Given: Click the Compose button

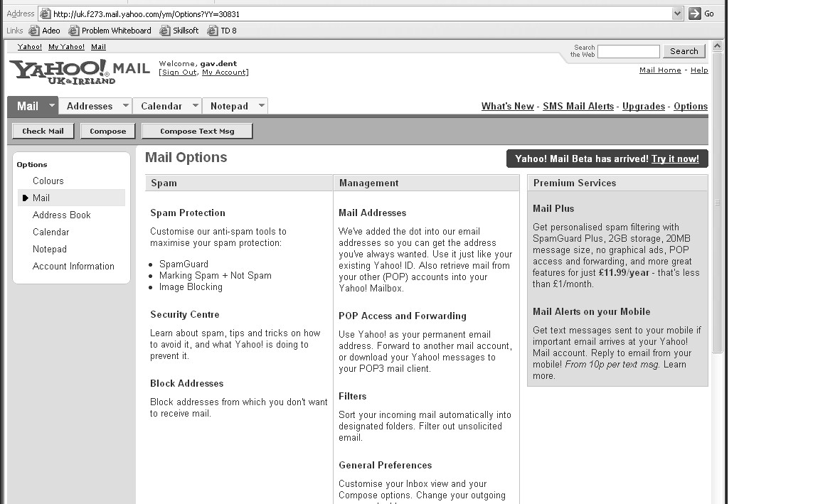Looking at the screenshot, I should [x=107, y=132].
